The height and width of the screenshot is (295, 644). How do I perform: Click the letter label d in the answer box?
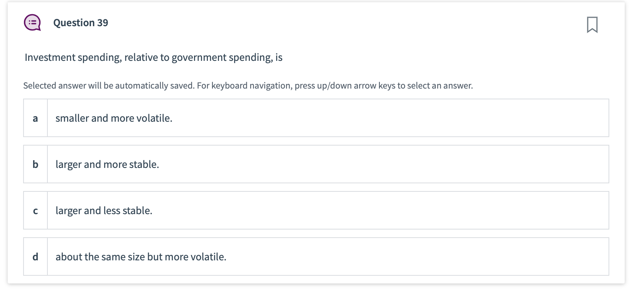pos(35,256)
